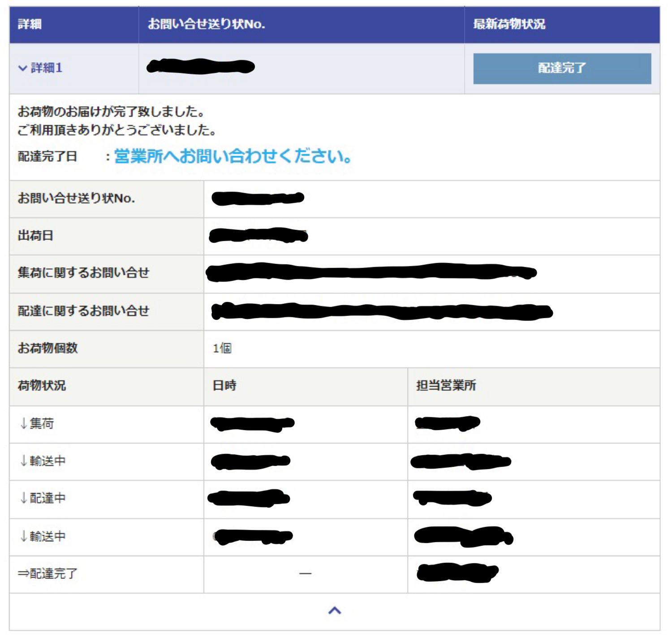Select the 最新荷物状況 column header
The width and height of the screenshot is (672, 635).
pos(509,24)
